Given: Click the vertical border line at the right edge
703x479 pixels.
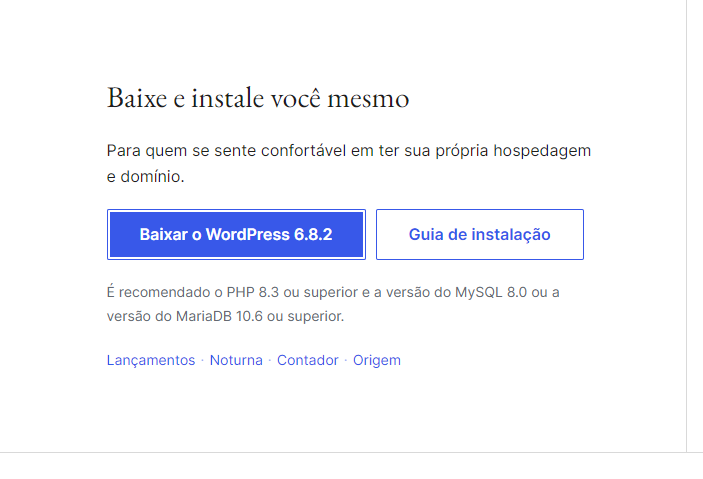Looking at the screenshot, I should (x=686, y=226).
